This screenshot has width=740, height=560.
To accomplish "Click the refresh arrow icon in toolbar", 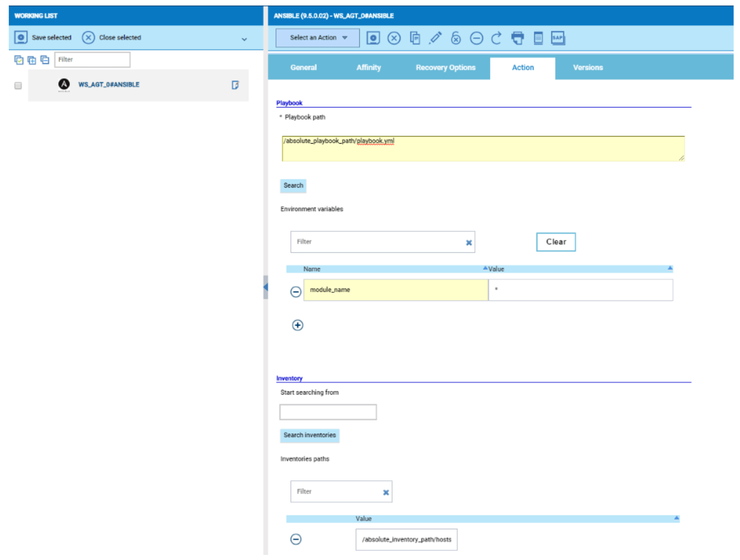I will (x=496, y=38).
